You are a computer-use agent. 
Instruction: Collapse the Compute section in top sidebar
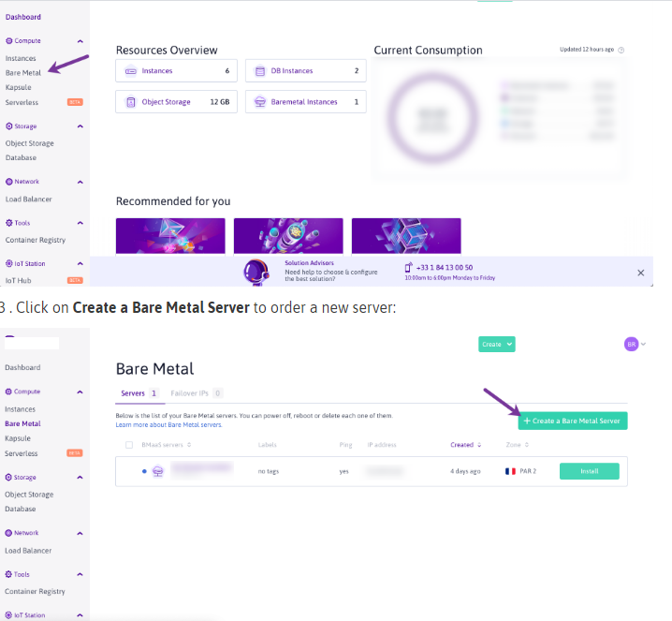(x=80, y=41)
